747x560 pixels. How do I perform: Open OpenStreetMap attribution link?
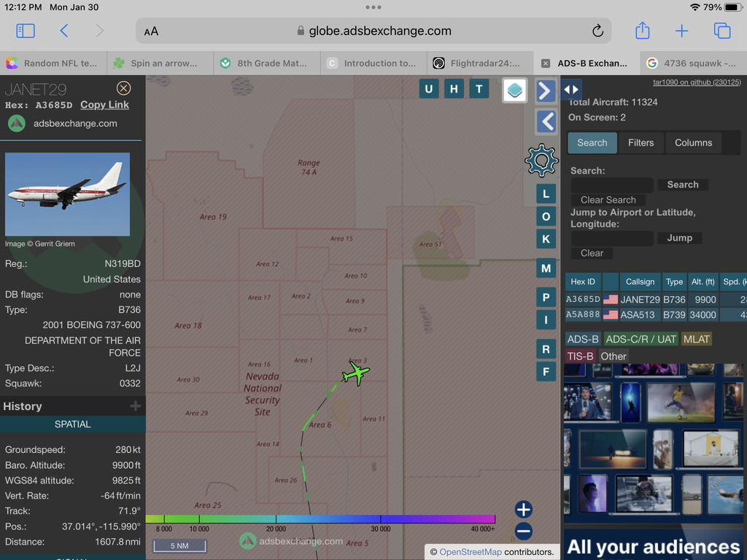471,552
